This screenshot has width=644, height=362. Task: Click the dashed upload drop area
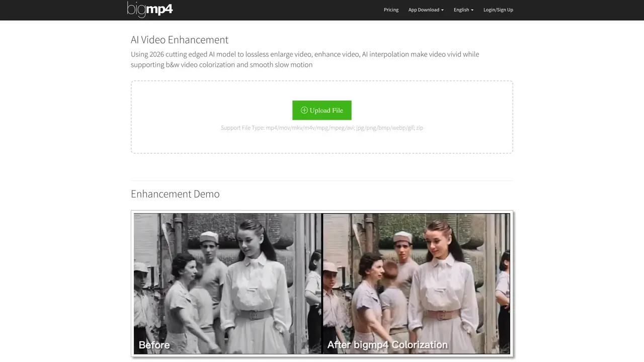(322, 117)
